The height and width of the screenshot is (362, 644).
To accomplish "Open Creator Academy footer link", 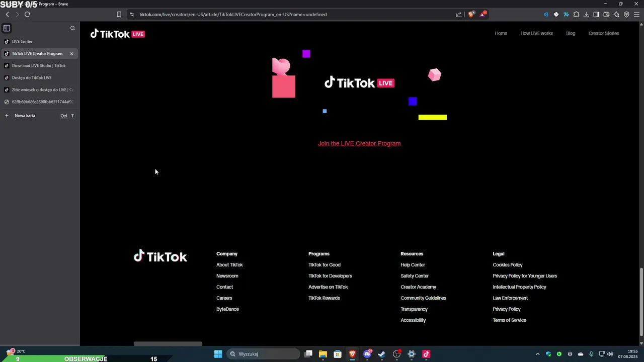I will click(419, 287).
